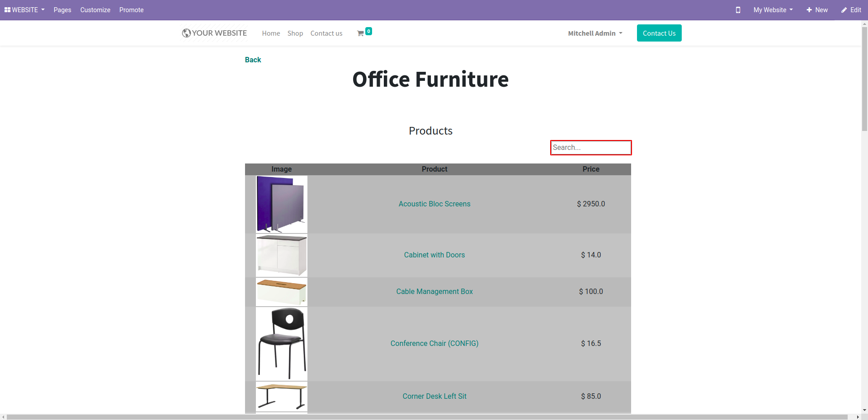Click the plus New button
868x420 pixels.
click(x=817, y=10)
